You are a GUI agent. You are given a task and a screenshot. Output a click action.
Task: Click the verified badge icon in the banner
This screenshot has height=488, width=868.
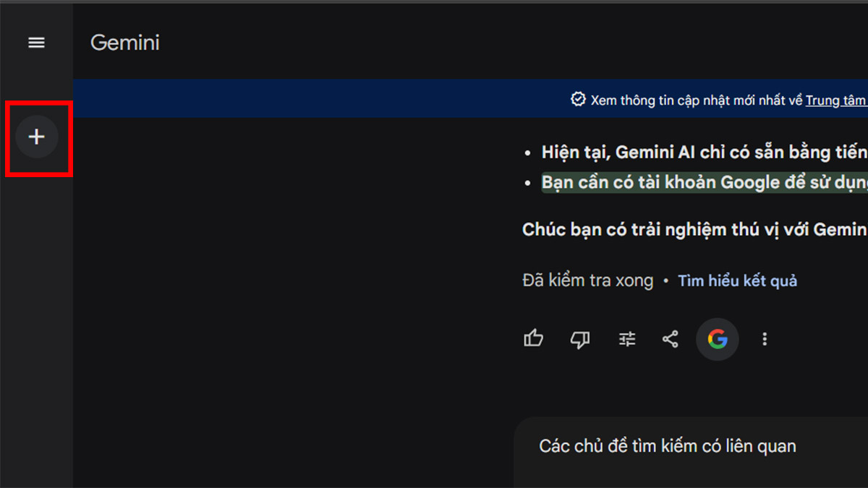point(578,99)
